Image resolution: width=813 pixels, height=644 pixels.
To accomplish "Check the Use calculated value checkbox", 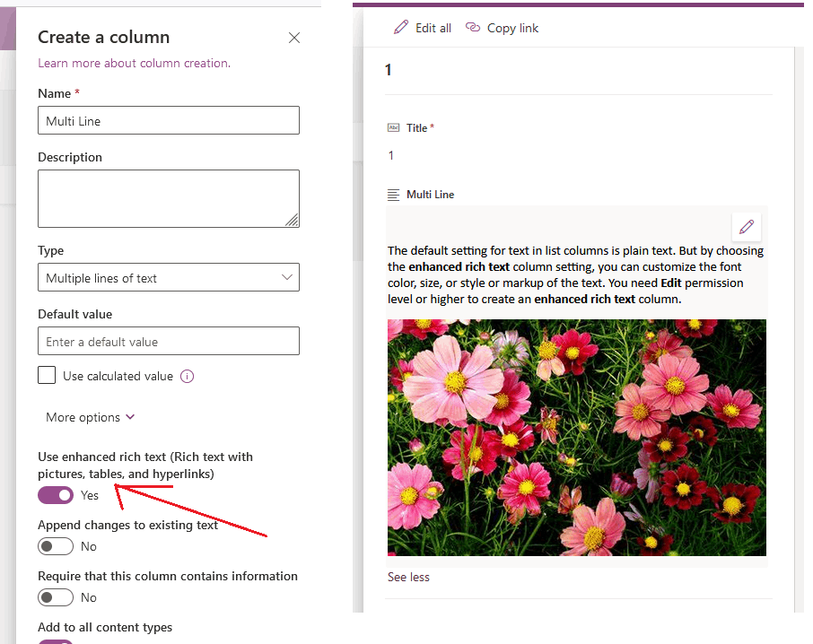I will 47,375.
